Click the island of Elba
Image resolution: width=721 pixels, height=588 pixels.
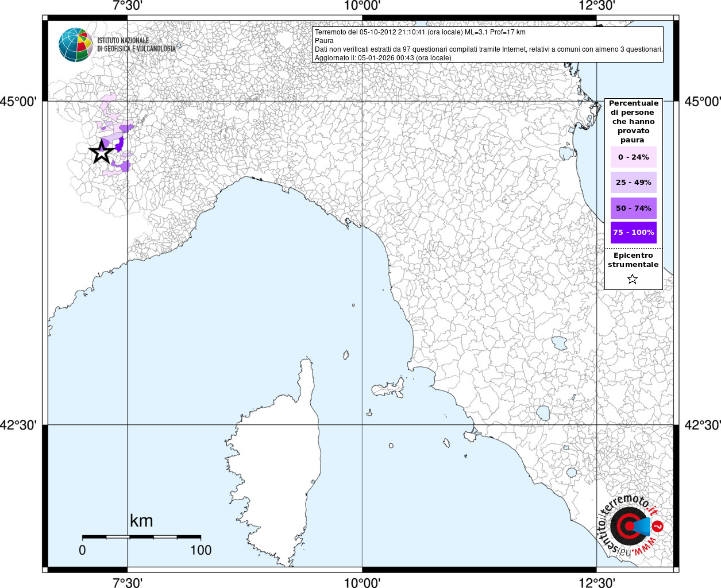[x=388, y=389]
